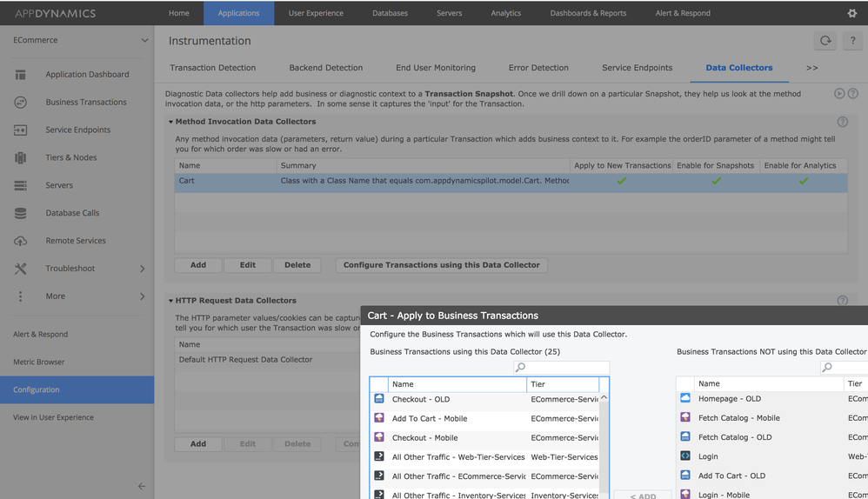Screen dimensions: 868x499
Task: Open the Databases top menu
Action: point(390,13)
